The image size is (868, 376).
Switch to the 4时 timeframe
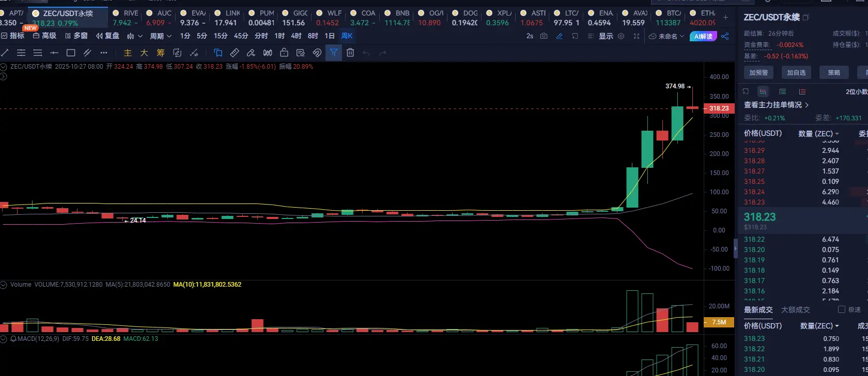[296, 36]
